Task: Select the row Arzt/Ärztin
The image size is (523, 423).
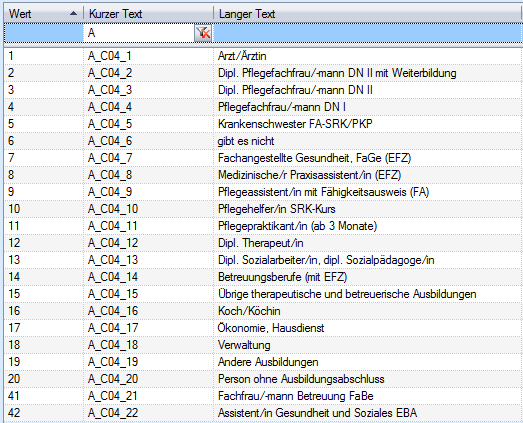Action: (x=264, y=56)
